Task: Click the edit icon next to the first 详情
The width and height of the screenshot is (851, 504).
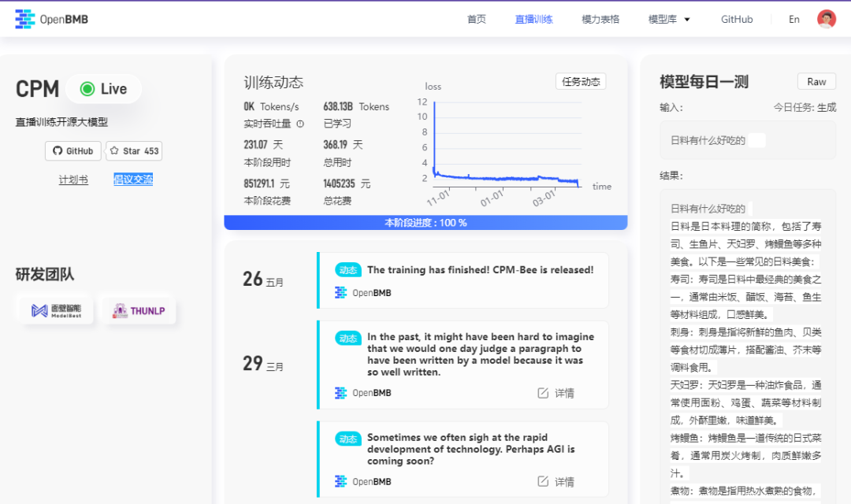Action: 544,392
